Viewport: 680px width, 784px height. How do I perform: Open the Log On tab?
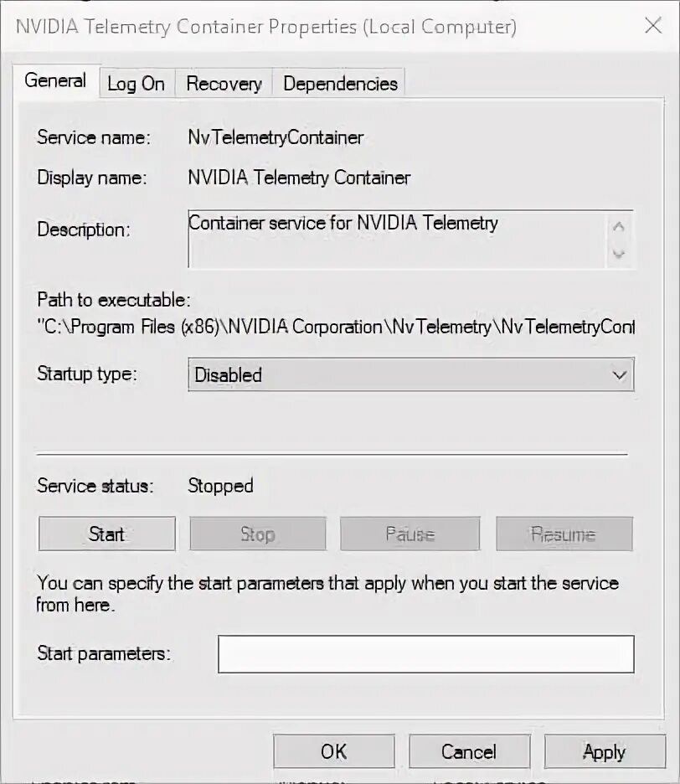coord(136,84)
